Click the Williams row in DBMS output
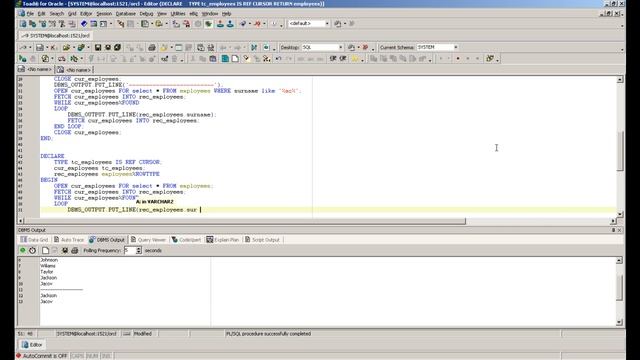640x360 pixels. click(48, 266)
